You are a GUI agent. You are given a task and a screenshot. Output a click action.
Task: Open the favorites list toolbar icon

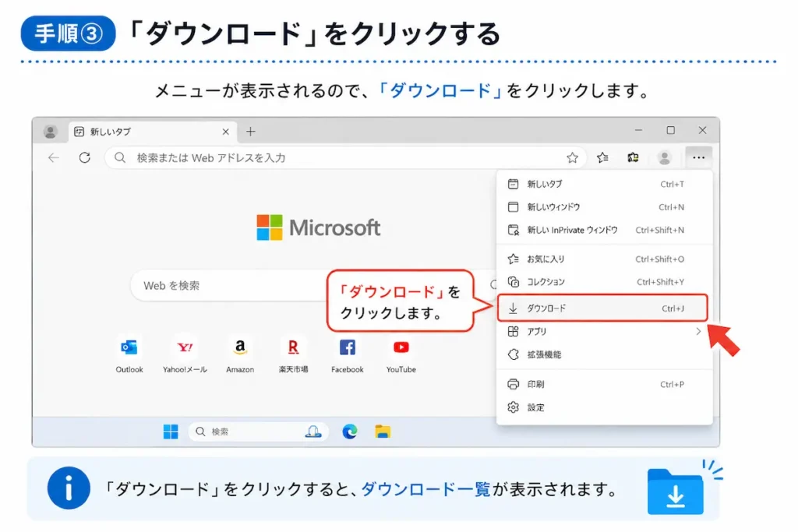602,157
